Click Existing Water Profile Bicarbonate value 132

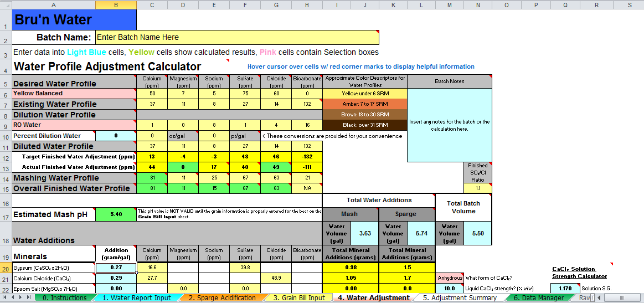(x=307, y=104)
